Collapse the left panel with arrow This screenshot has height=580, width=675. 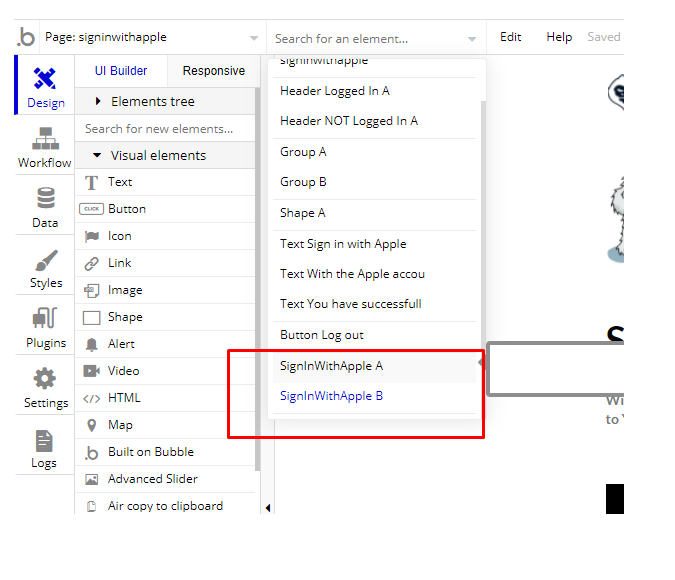(x=268, y=508)
